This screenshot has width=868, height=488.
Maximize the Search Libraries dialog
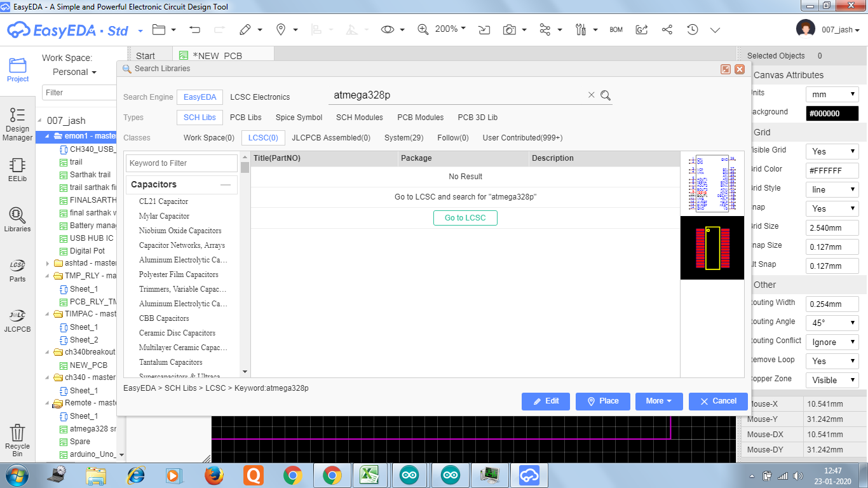pyautogui.click(x=726, y=69)
